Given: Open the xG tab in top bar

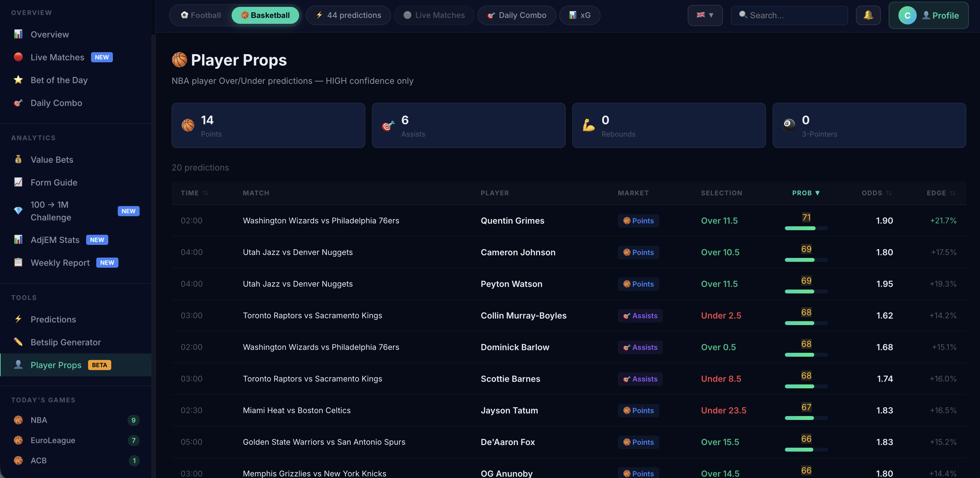Looking at the screenshot, I should tap(579, 15).
